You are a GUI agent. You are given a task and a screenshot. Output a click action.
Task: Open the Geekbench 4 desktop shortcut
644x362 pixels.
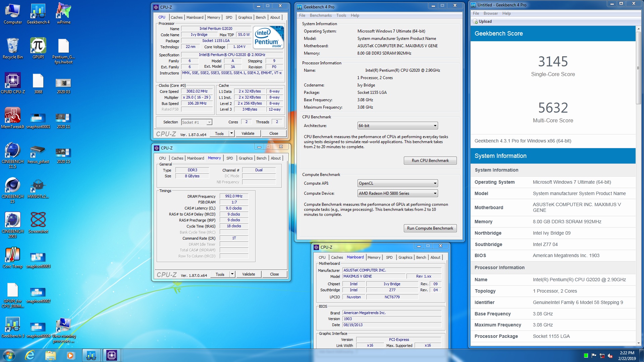pos(38,14)
